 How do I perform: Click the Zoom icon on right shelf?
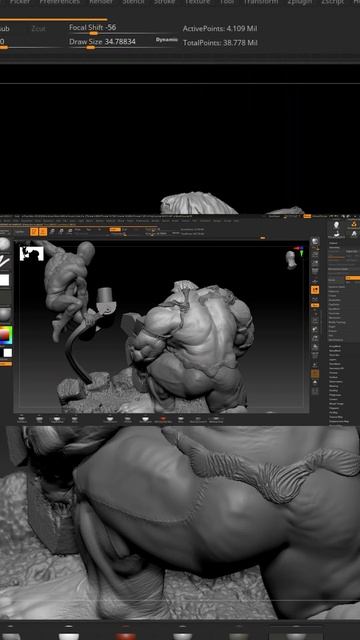click(x=315, y=263)
